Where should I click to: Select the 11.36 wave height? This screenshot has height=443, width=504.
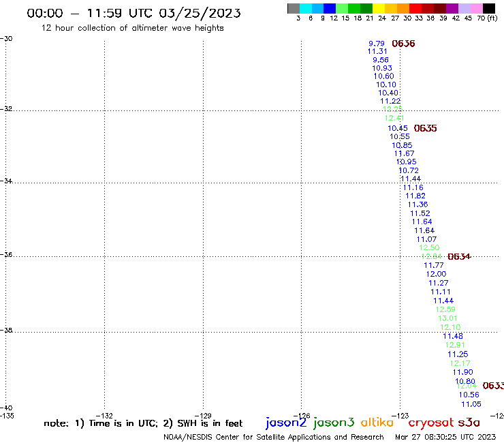(x=418, y=204)
